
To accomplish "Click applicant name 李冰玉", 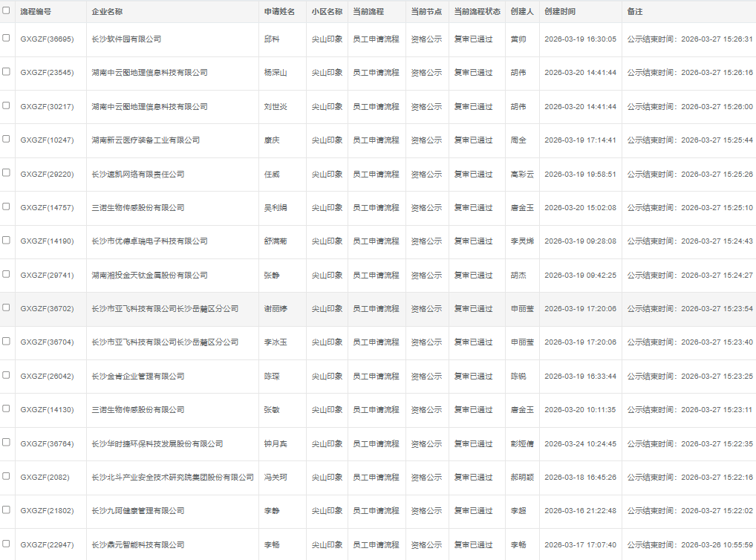I will [x=276, y=342].
